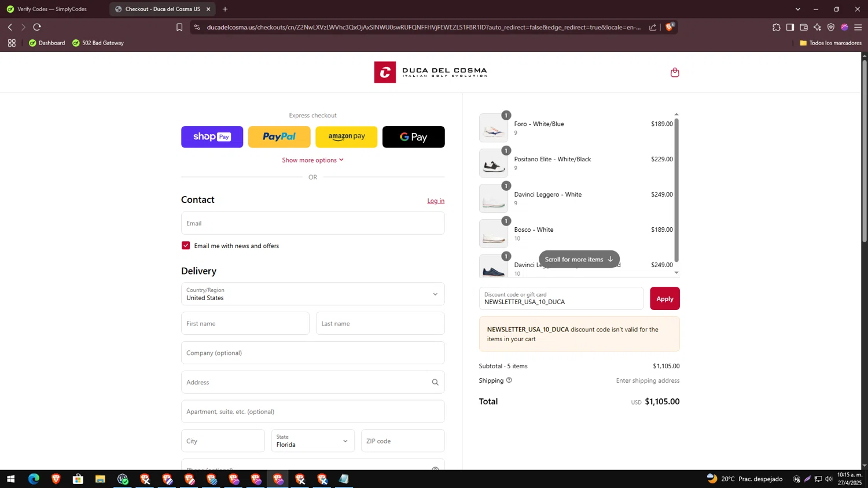This screenshot has height=488, width=868.
Task: Click the Shipping help question icon
Action: (x=509, y=380)
